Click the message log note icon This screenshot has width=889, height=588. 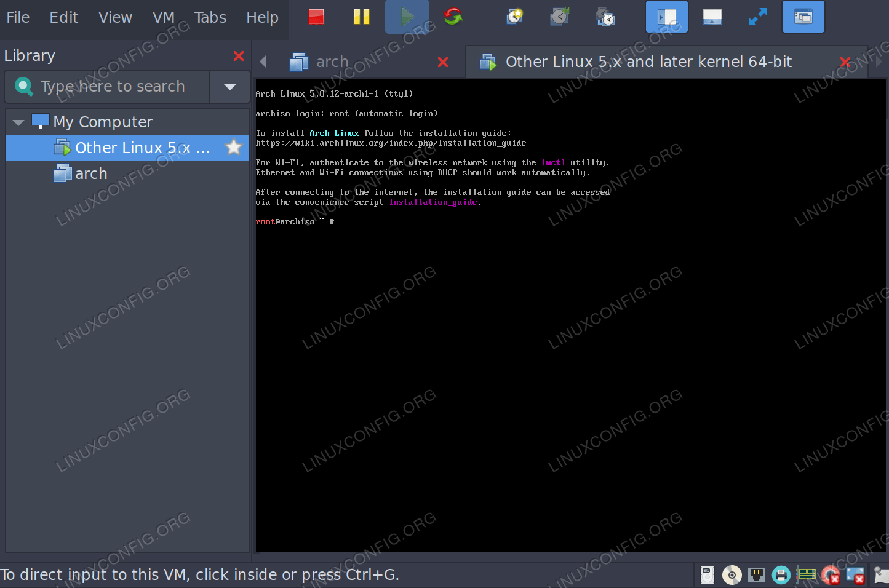click(x=882, y=575)
